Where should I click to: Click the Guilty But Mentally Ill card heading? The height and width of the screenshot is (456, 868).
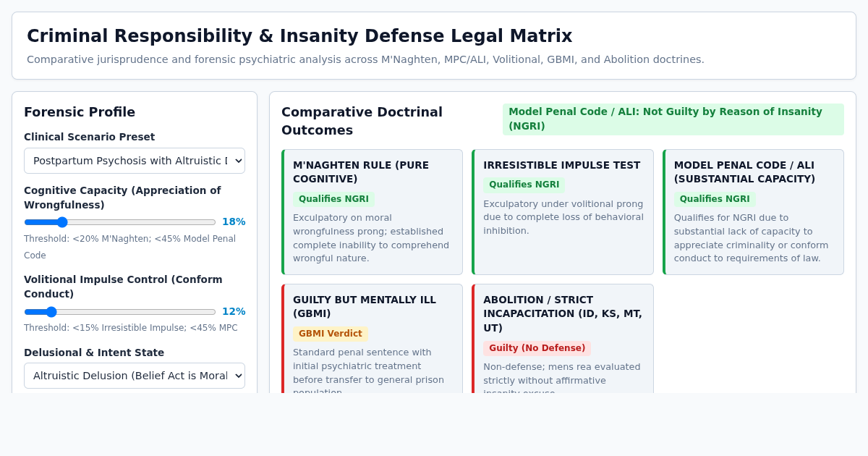point(365,306)
